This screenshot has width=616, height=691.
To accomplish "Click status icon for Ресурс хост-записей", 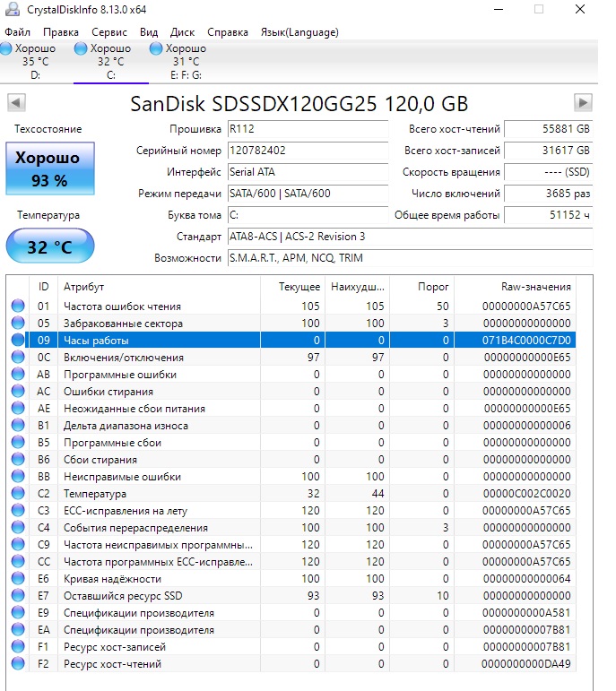I will pos(18,647).
